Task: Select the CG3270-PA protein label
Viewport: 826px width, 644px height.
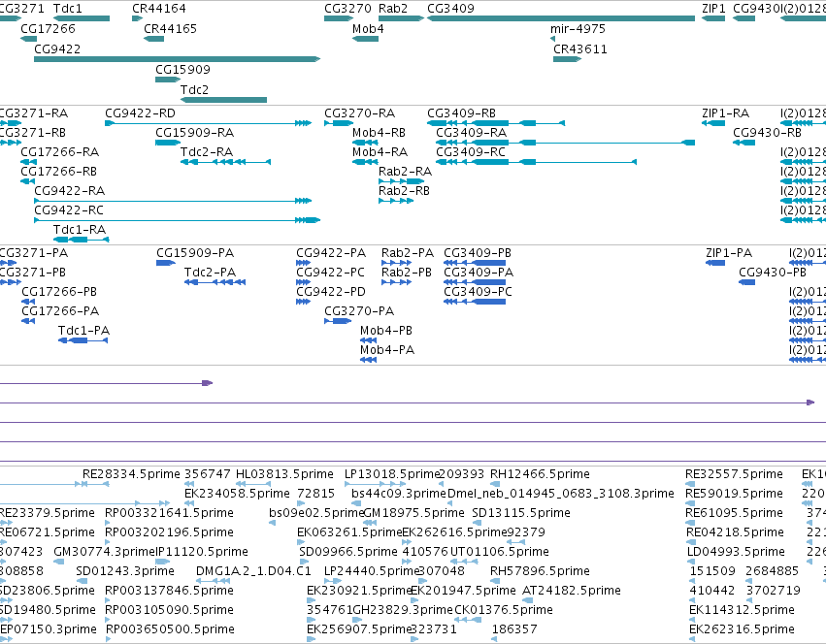Action: tap(359, 311)
